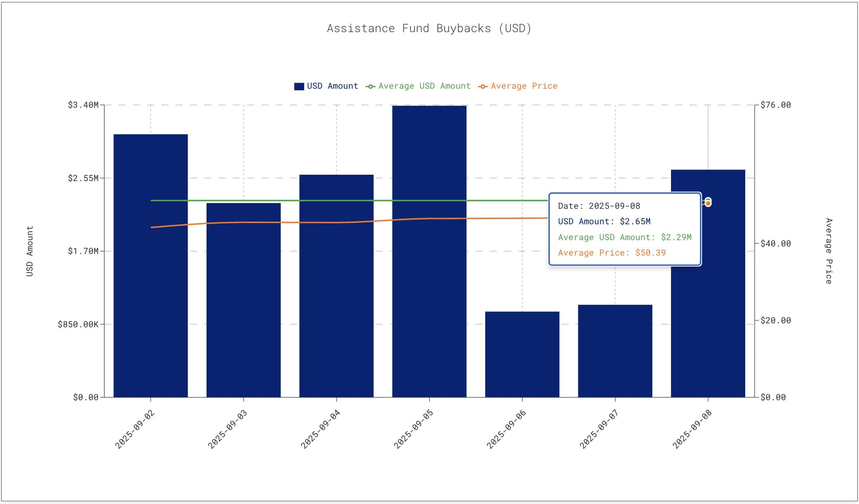Screen dimensions: 859x504
Task: Toggle the Average USD Amount legend entry
Action: [418, 86]
